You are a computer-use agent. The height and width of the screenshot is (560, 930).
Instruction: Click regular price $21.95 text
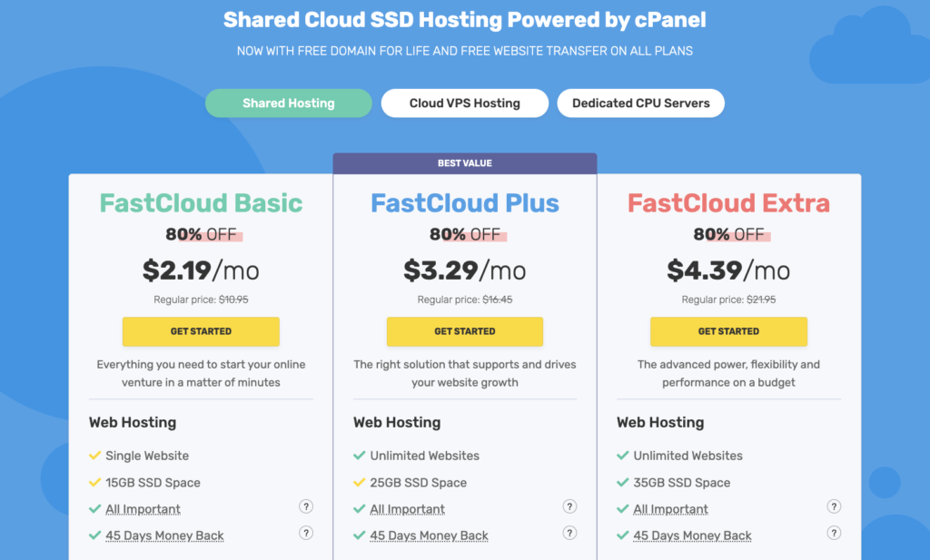(x=729, y=300)
